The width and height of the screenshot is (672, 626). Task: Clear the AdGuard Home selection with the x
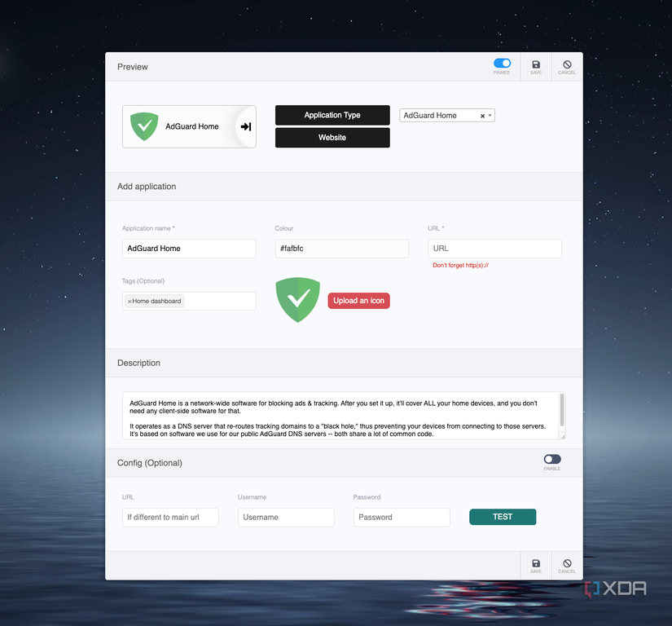click(482, 116)
